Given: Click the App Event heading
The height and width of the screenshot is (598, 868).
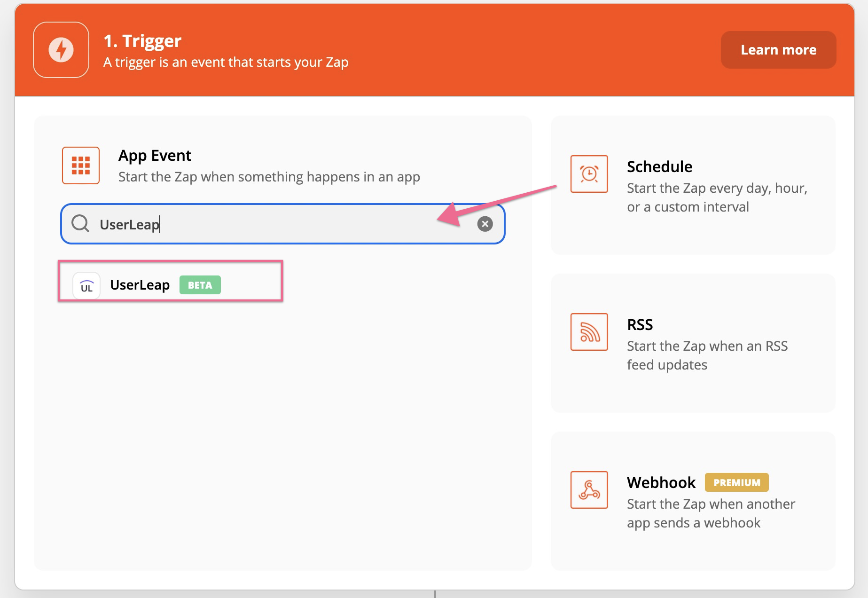Looking at the screenshot, I should click(155, 156).
